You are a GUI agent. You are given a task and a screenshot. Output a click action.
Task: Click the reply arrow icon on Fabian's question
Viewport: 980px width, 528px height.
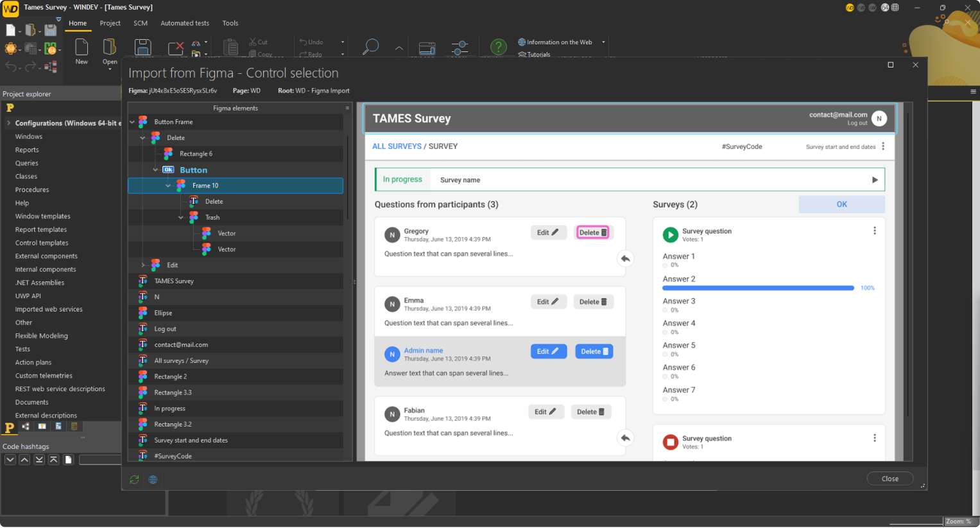tap(625, 438)
